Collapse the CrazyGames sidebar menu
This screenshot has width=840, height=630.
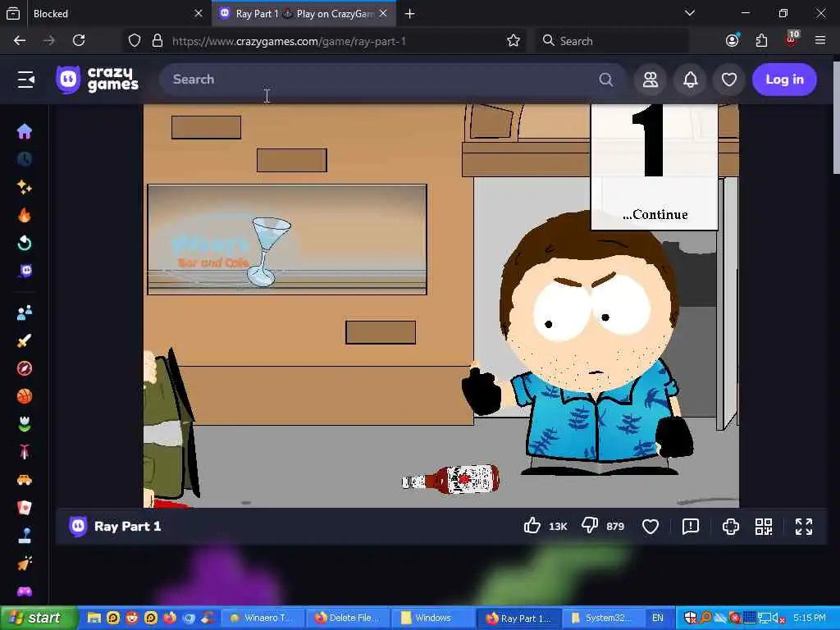point(25,80)
